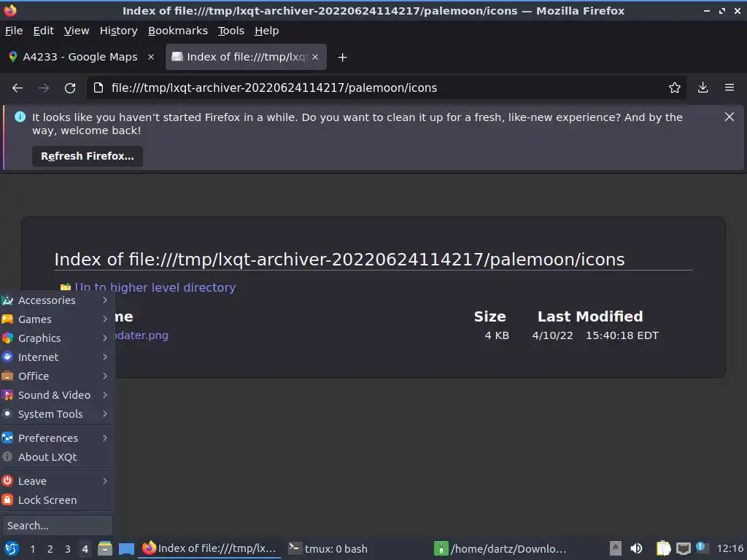Close the Index of file tab
Screen dimensions: 747x560
315,57
